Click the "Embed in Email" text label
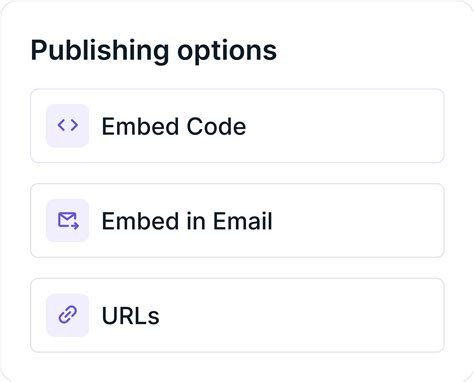 click(x=187, y=221)
